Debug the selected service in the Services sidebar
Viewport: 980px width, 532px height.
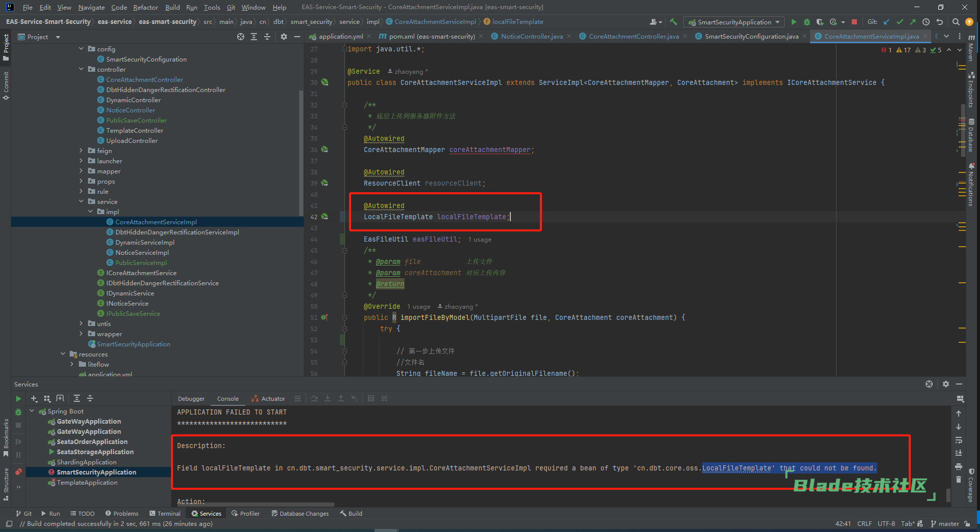18,412
